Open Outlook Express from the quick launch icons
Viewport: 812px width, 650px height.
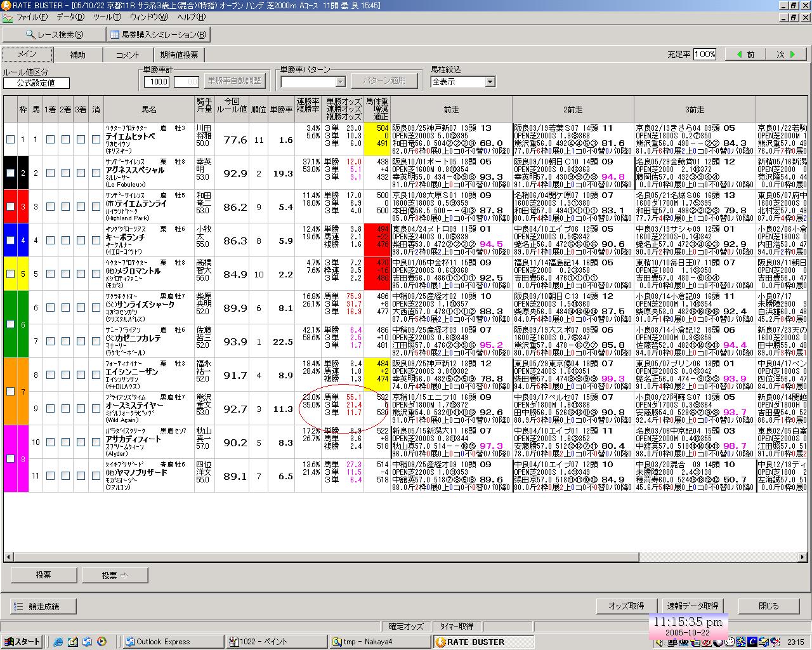coord(88,642)
